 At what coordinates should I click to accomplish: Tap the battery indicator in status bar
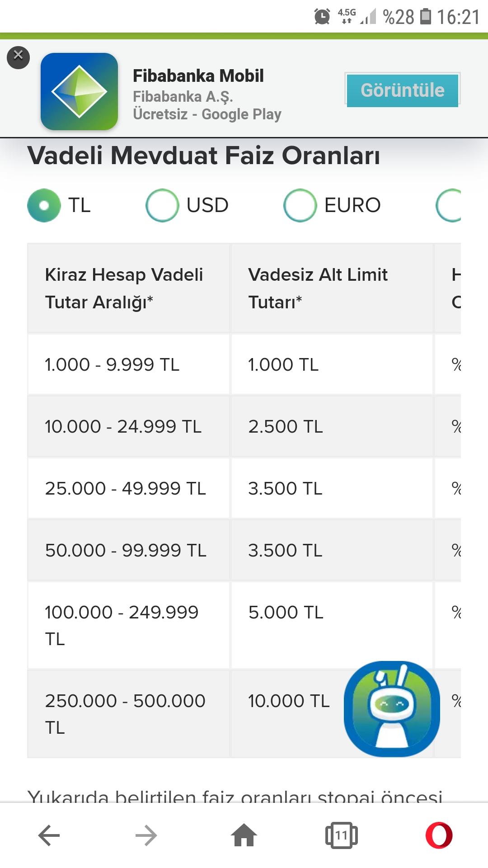pyautogui.click(x=426, y=16)
